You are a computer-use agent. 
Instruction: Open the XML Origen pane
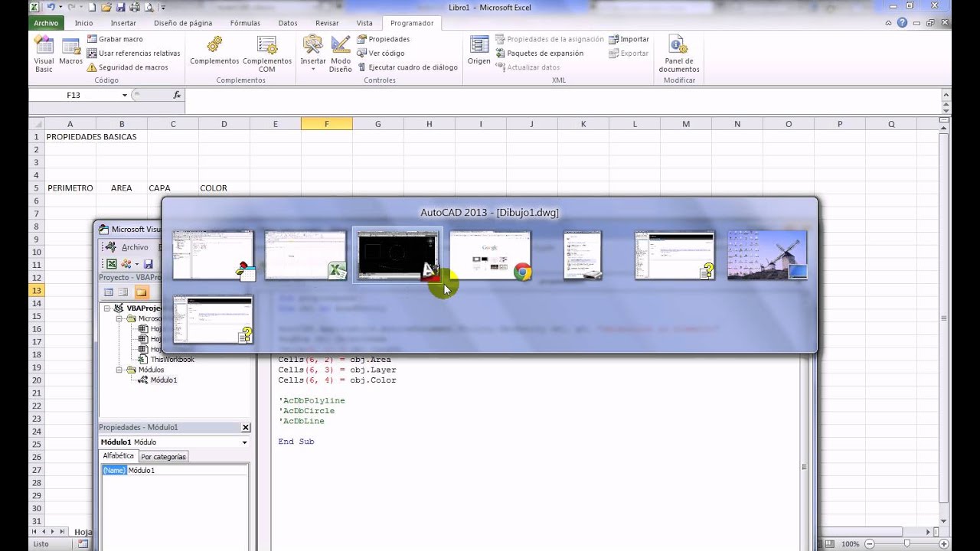click(x=479, y=50)
